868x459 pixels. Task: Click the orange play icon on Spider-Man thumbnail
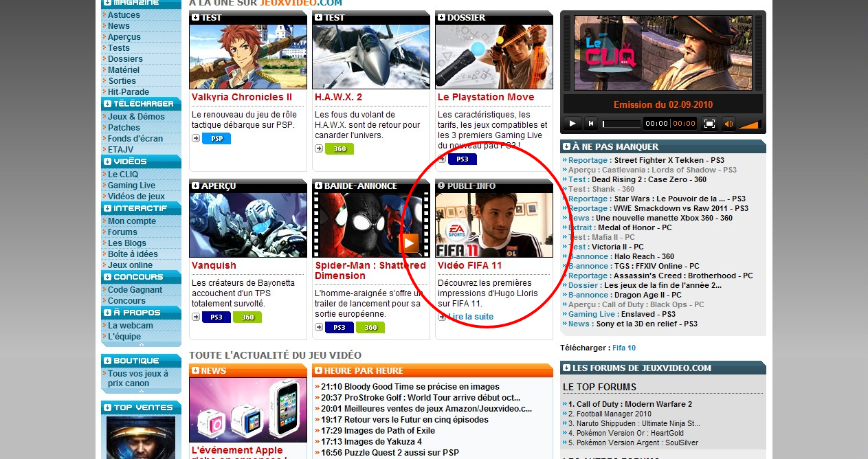408,243
